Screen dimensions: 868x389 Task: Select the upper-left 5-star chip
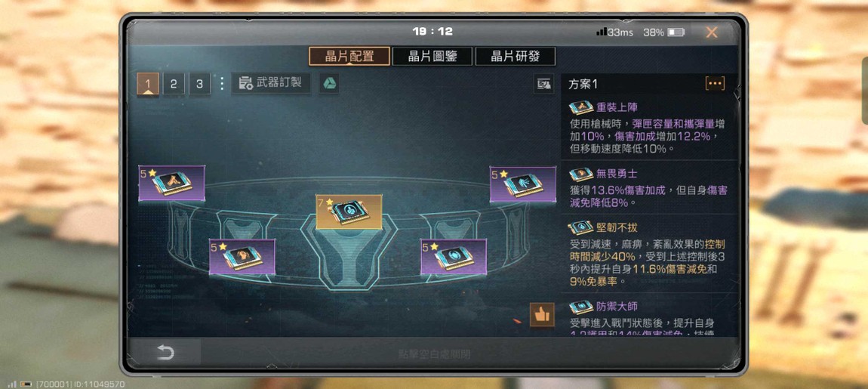point(171,183)
